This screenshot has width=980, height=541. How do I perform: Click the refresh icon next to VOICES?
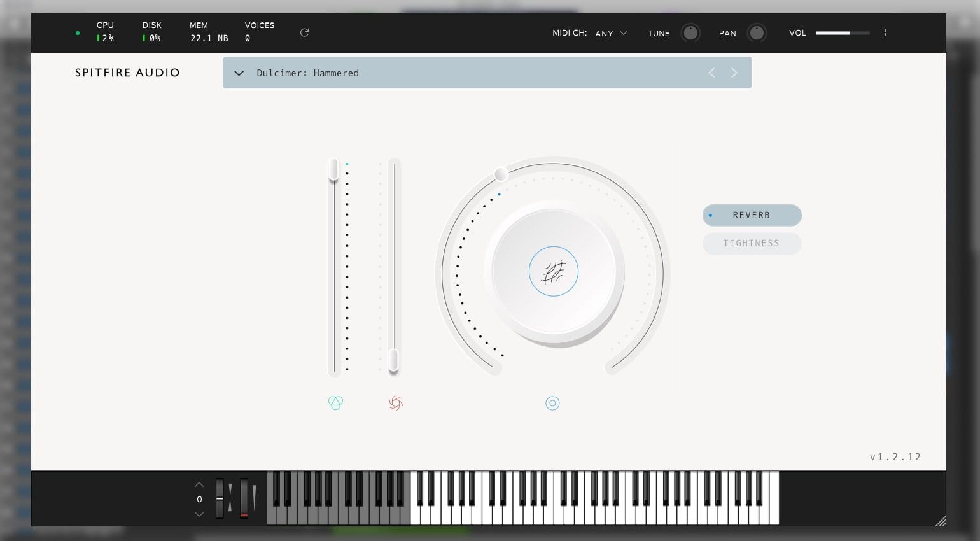[304, 32]
